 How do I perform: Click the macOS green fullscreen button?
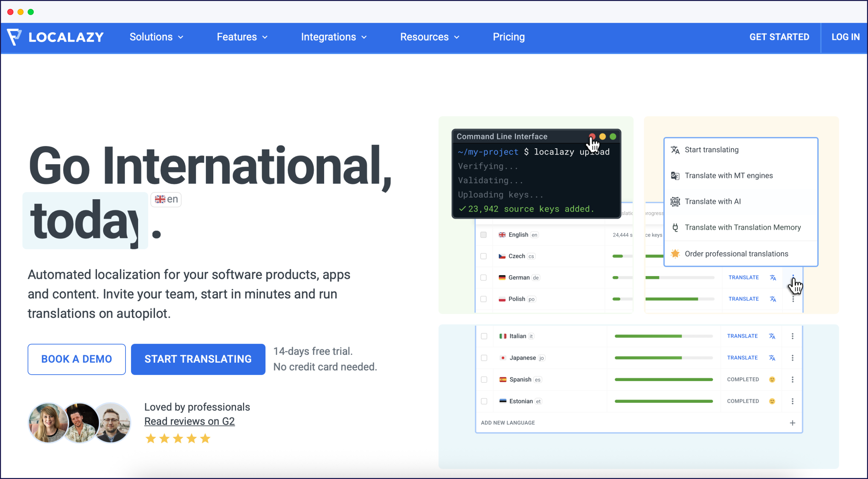(x=31, y=12)
